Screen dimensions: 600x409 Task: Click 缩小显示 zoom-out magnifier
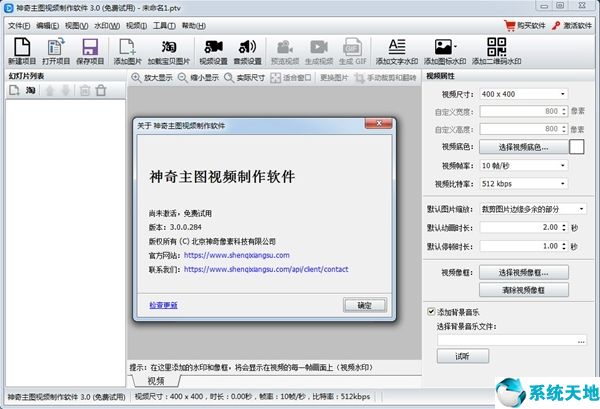(x=183, y=78)
